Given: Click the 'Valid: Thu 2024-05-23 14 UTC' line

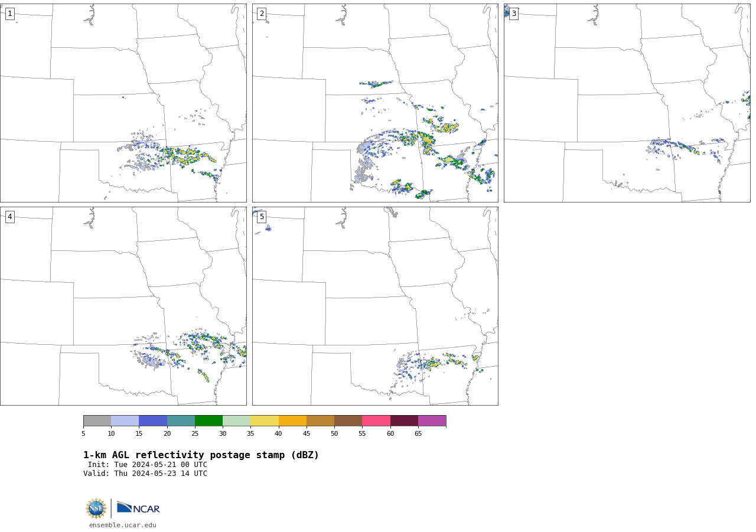Looking at the screenshot, I should pyautogui.click(x=145, y=474).
